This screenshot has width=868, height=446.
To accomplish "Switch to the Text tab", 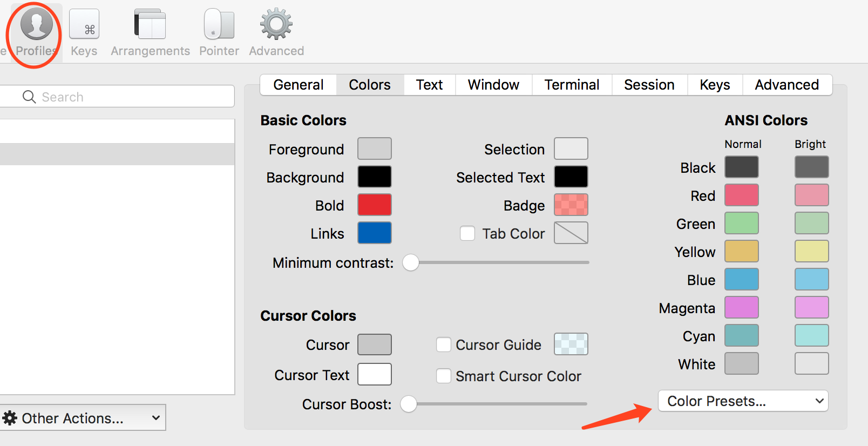I will [x=429, y=85].
